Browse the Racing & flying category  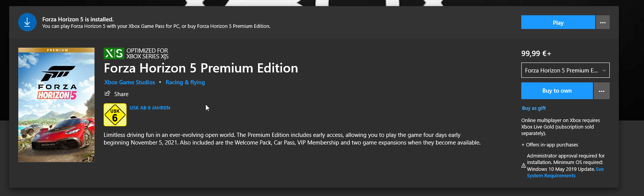185,82
